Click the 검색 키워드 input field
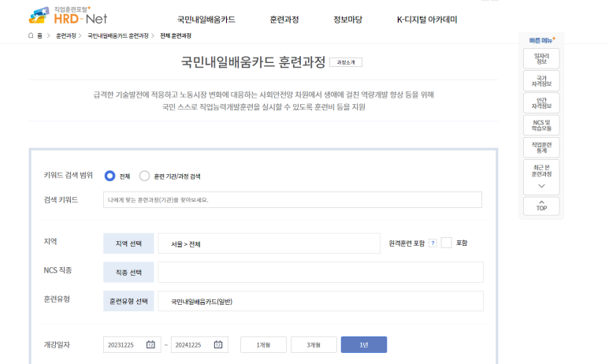The width and height of the screenshot is (609, 364). point(292,199)
